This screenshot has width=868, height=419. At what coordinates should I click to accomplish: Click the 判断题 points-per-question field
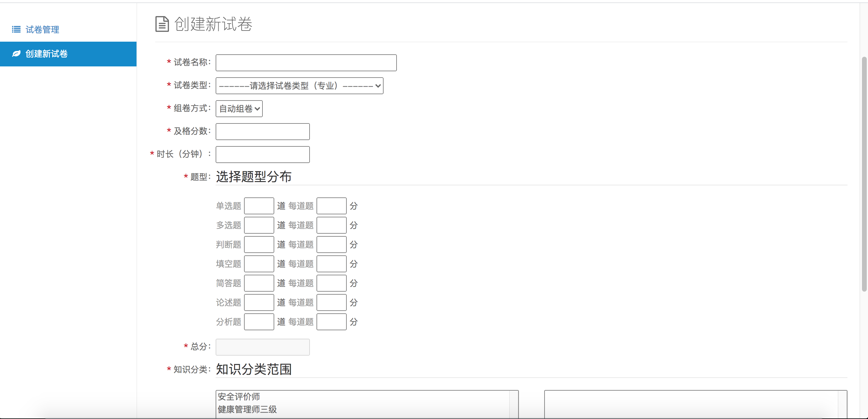(331, 245)
